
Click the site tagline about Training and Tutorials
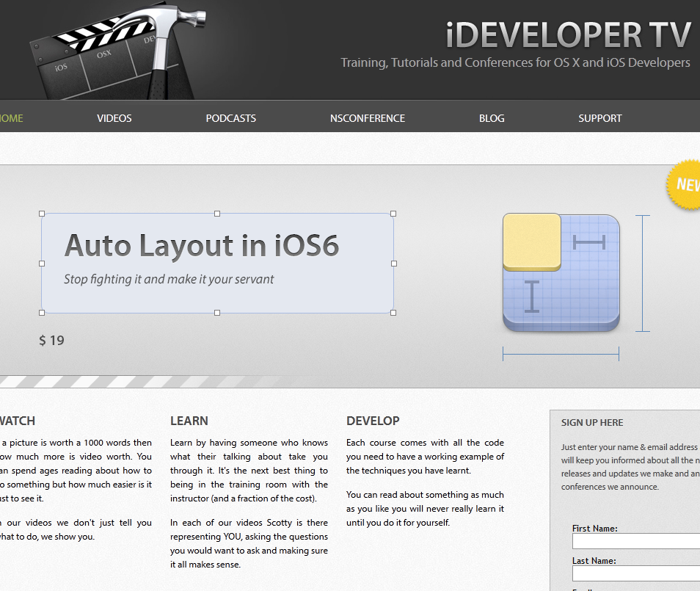tap(515, 62)
